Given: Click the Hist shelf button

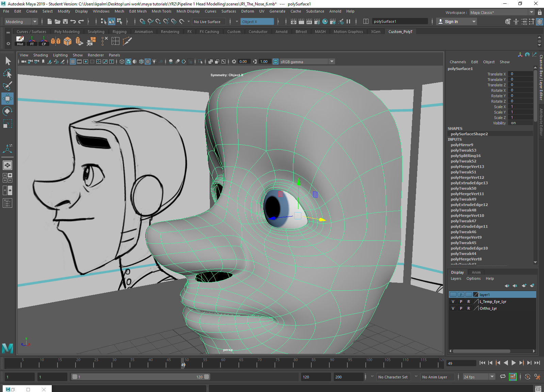Looking at the screenshot, I should [x=20, y=41].
